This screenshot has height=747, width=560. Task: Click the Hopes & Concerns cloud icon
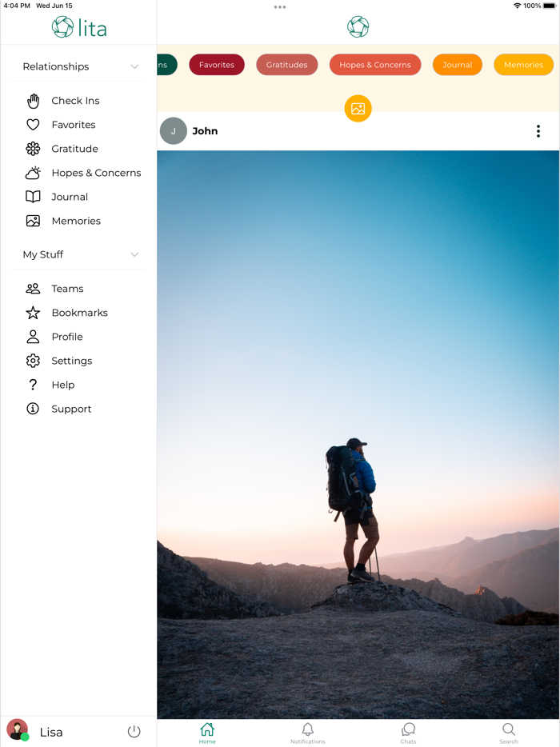pyautogui.click(x=33, y=173)
